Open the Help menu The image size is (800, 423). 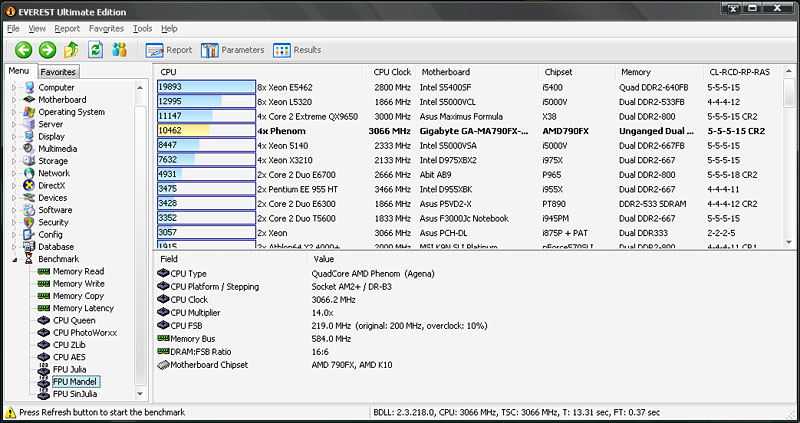pos(169,29)
